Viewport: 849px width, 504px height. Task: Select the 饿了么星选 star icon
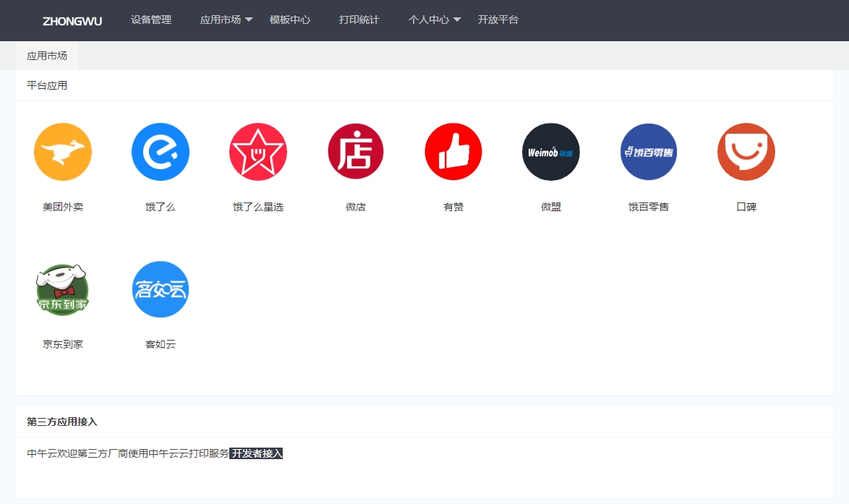click(x=258, y=152)
